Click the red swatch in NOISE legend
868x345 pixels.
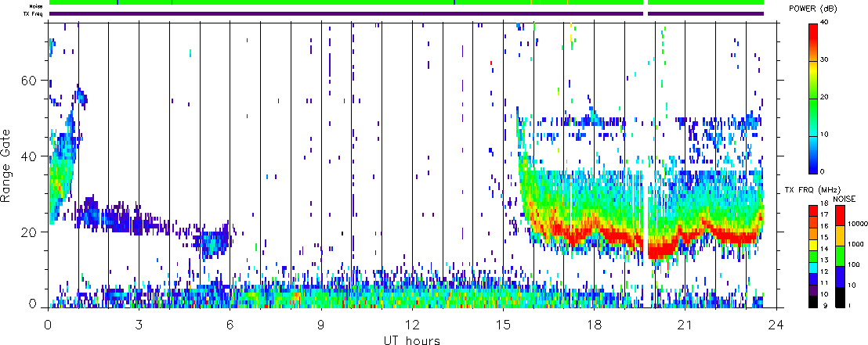click(841, 216)
